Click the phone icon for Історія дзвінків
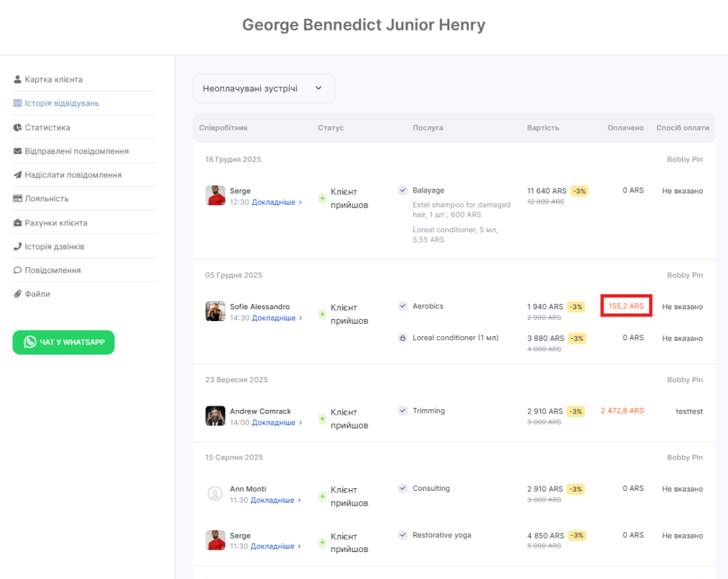This screenshot has width=728, height=579. (x=18, y=247)
